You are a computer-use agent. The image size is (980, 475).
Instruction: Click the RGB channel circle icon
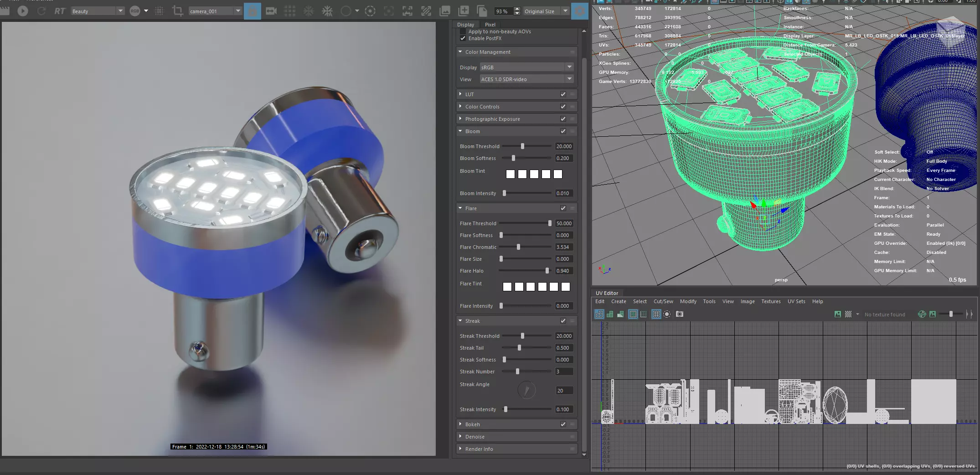pyautogui.click(x=135, y=11)
